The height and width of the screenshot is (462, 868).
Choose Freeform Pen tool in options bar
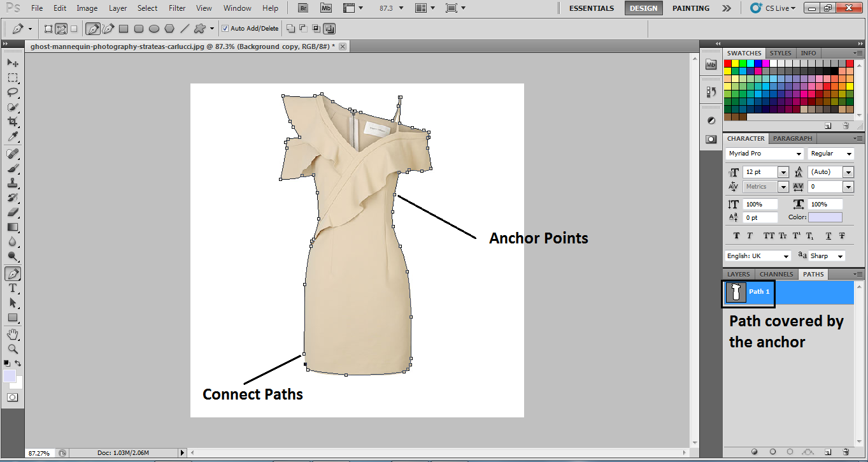point(108,29)
